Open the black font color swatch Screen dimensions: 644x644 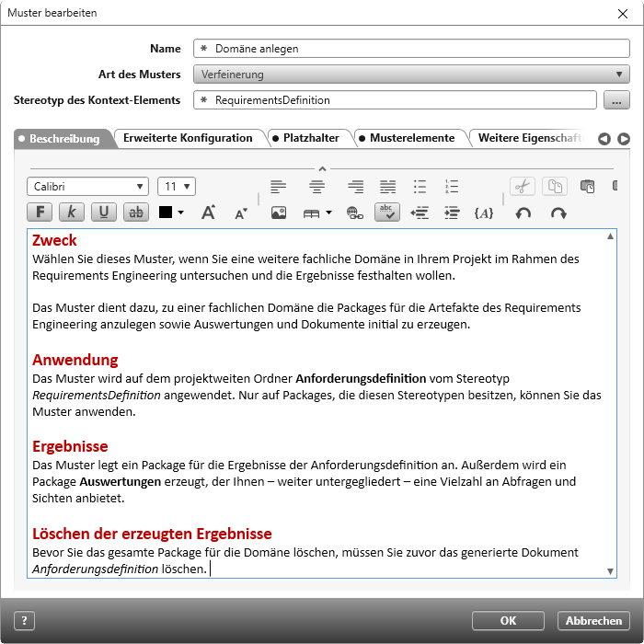(x=171, y=213)
